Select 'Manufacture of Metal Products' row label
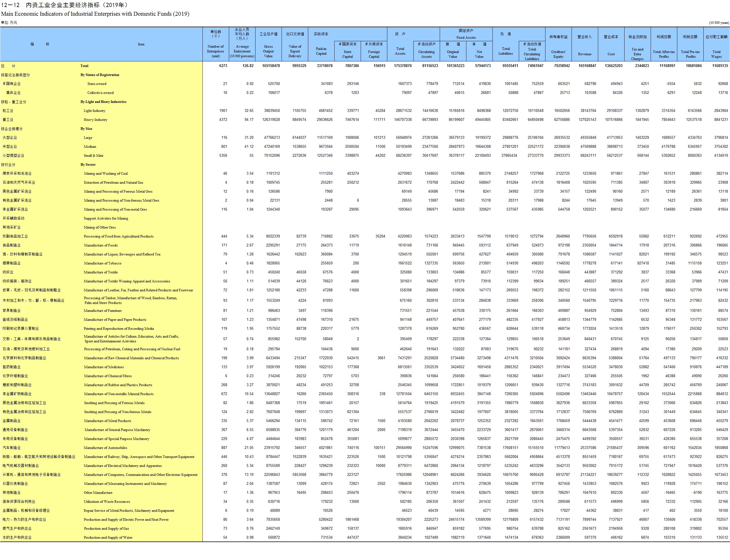 pyautogui.click(x=107, y=421)
